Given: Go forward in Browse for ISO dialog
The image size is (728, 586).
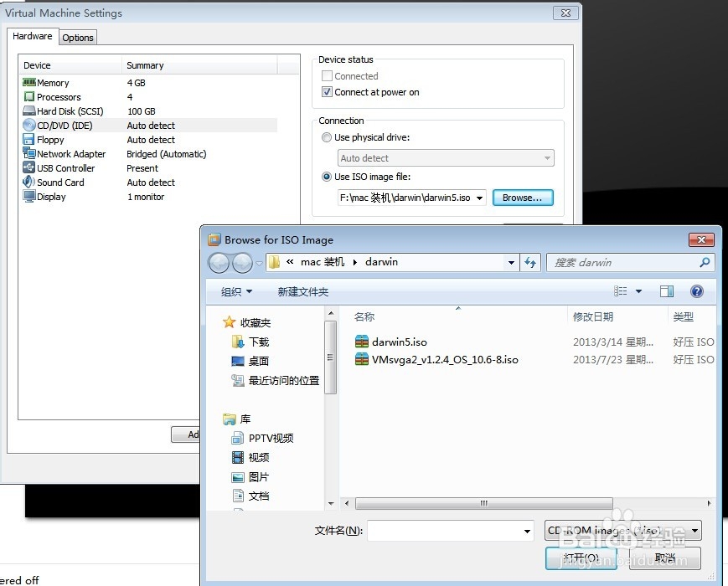Looking at the screenshot, I should pyautogui.click(x=242, y=263).
